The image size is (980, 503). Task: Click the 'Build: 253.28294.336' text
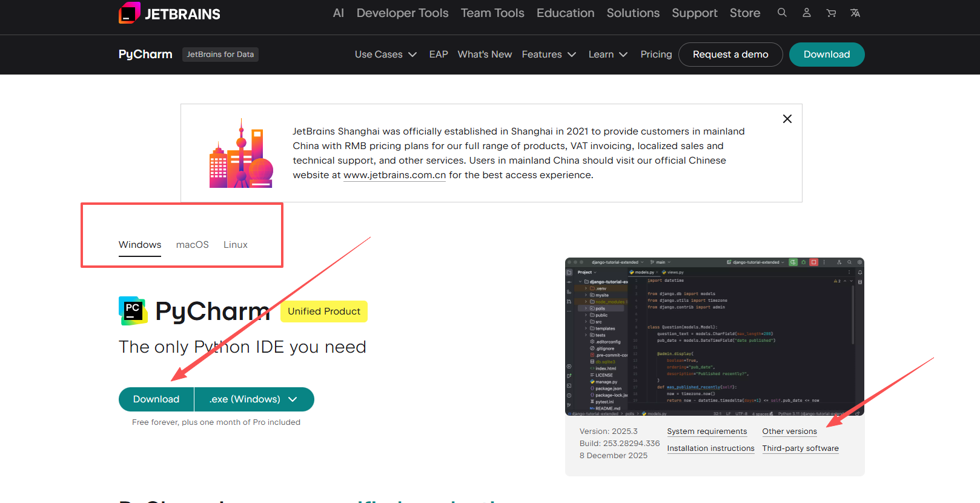[620, 444]
